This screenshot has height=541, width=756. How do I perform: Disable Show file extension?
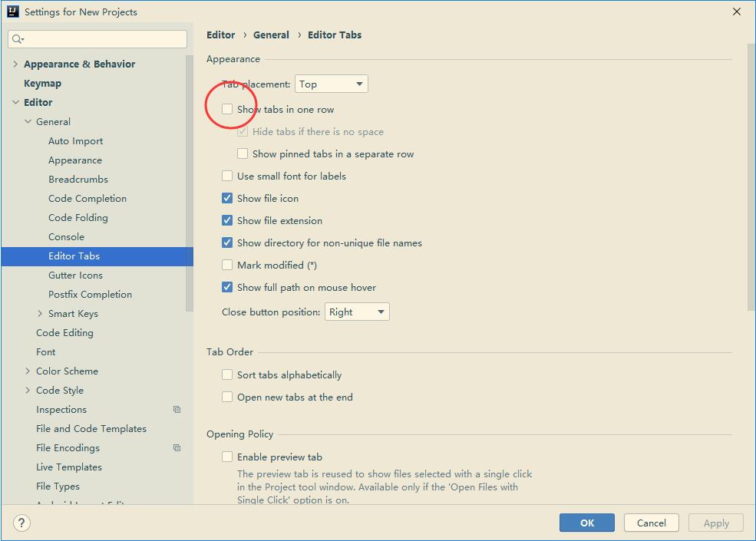[x=227, y=220]
